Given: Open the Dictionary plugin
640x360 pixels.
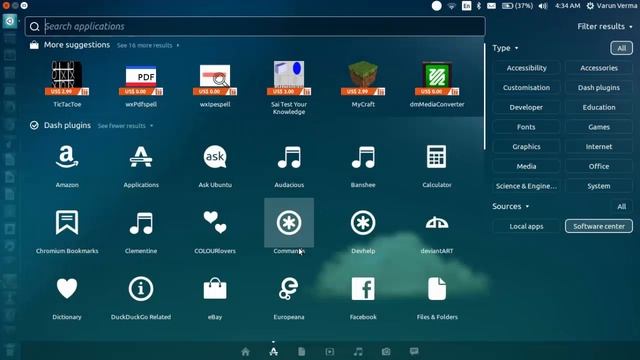Looking at the screenshot, I should pos(67,289).
